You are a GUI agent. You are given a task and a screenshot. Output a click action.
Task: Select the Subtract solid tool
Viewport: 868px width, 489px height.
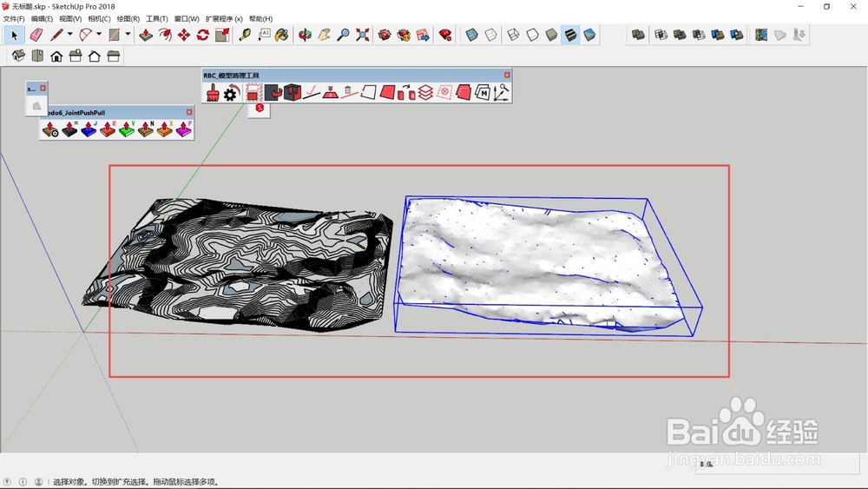[x=699, y=35]
